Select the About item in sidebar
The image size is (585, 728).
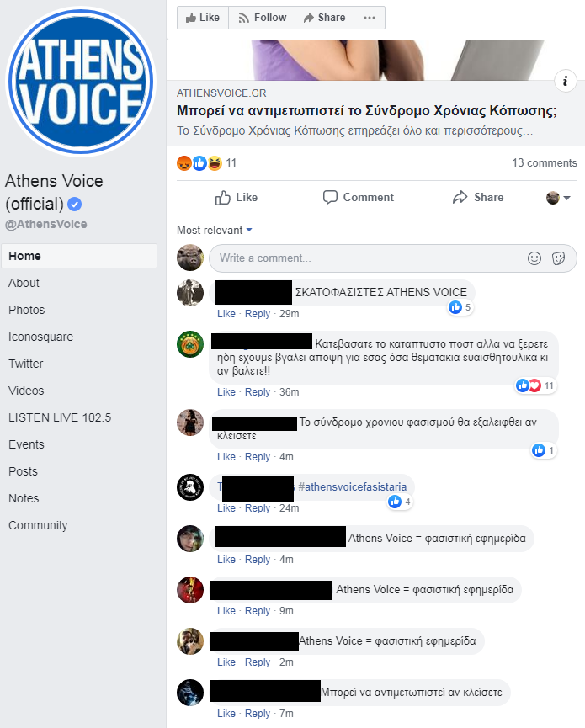click(x=24, y=283)
